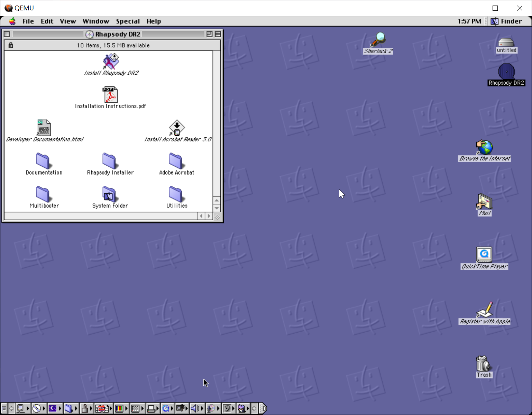Open the speech ear strip module
This screenshot has width=532, height=415.
229,408
